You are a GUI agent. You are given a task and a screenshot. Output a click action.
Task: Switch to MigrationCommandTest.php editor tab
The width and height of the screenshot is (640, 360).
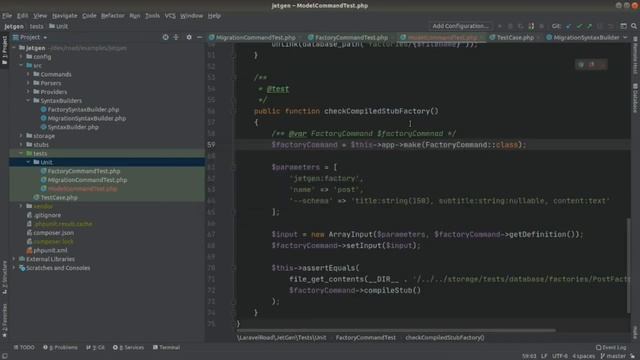point(256,37)
